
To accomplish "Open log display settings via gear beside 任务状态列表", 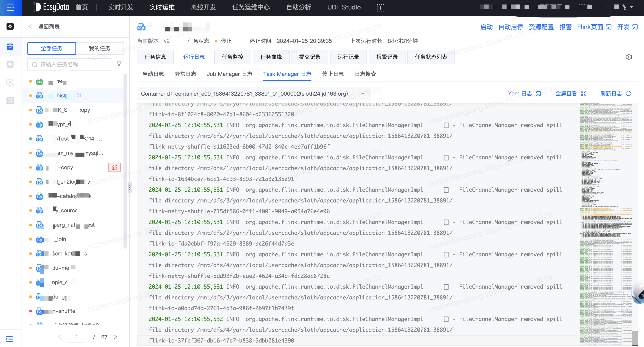I will tap(629, 57).
